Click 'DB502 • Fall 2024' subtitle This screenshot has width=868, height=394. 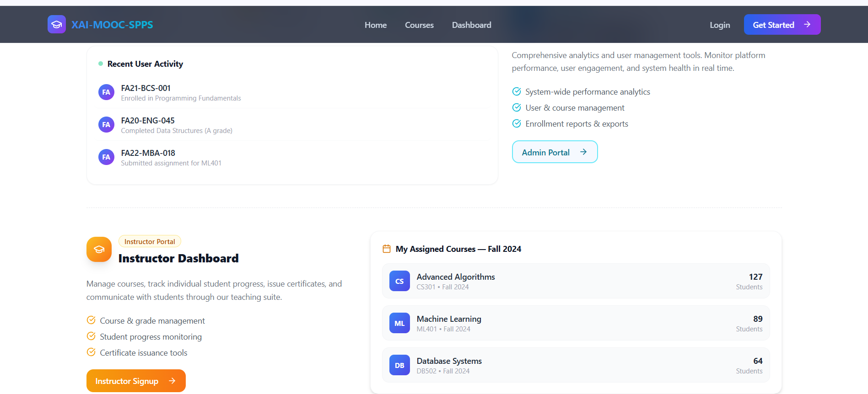[443, 371]
